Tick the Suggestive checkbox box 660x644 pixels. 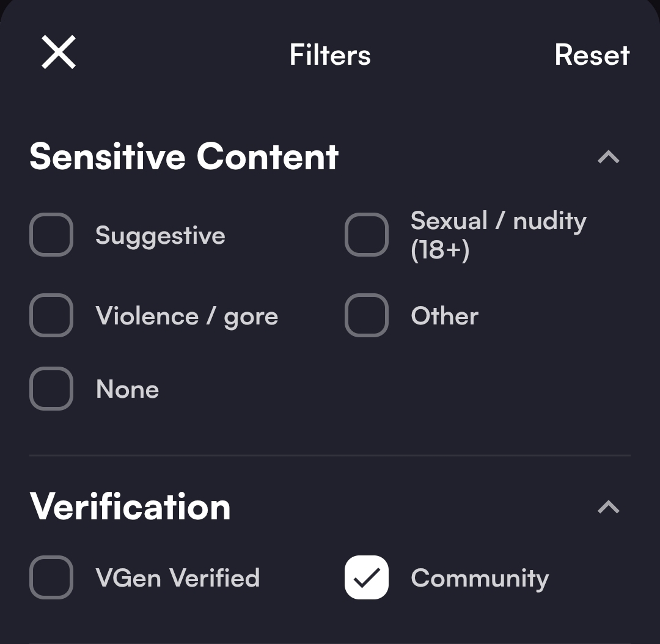coord(51,235)
